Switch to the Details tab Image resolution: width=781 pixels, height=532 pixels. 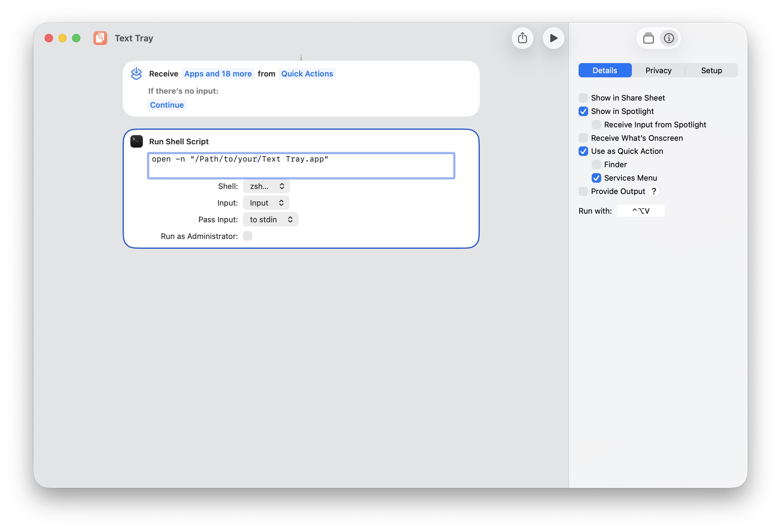click(605, 70)
